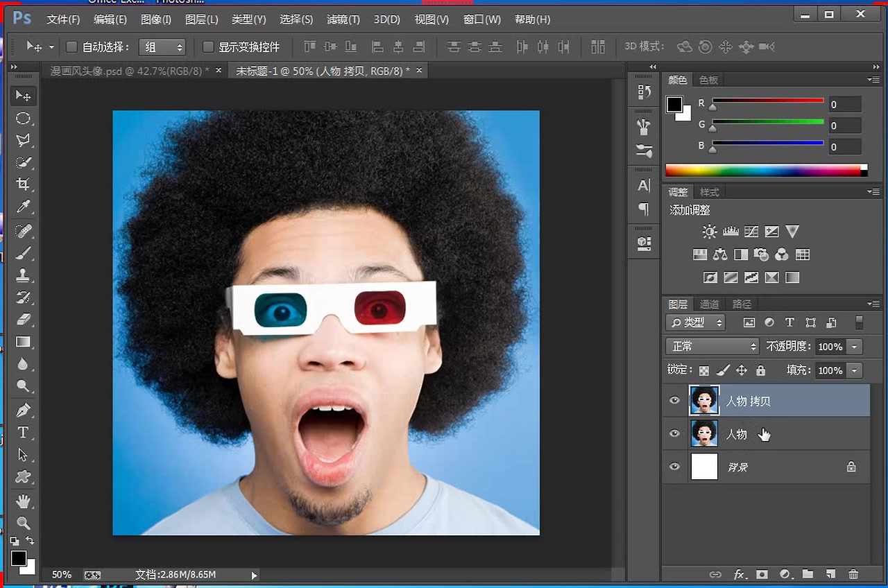Select the Quick Selection tool
Screen dimensions: 888x588
click(24, 163)
